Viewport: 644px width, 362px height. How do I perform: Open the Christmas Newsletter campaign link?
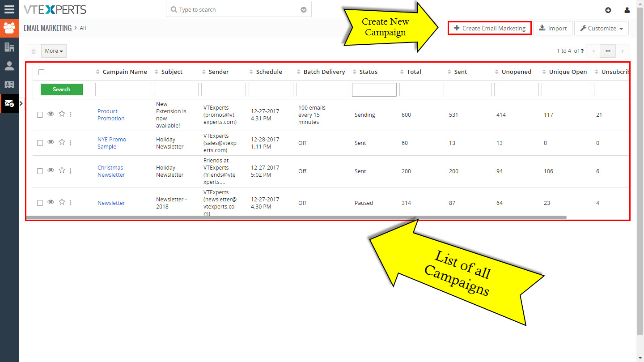point(111,171)
